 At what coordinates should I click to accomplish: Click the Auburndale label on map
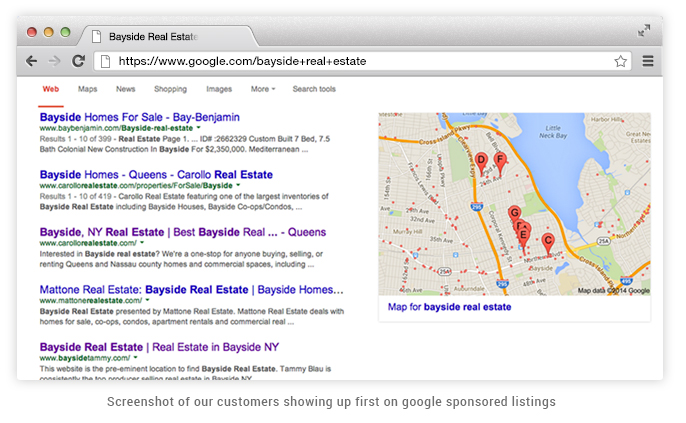(469, 289)
